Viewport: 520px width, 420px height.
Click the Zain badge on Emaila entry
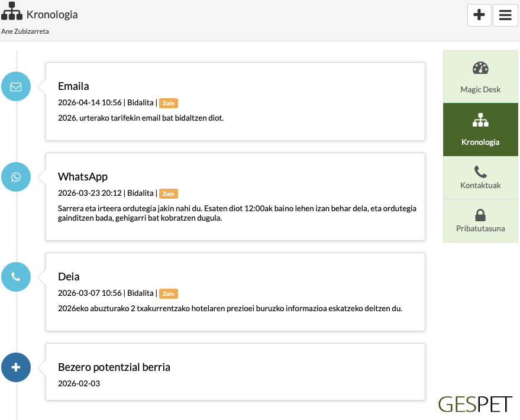pyautogui.click(x=169, y=103)
